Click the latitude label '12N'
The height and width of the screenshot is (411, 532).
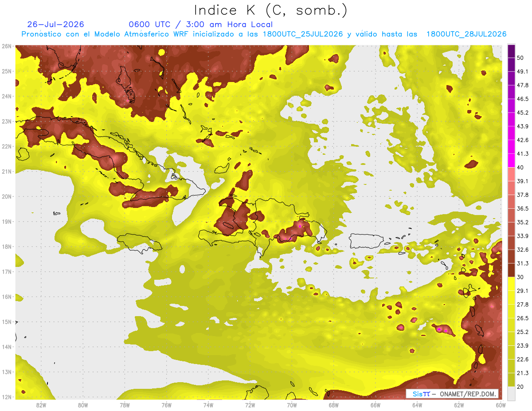tap(7, 397)
